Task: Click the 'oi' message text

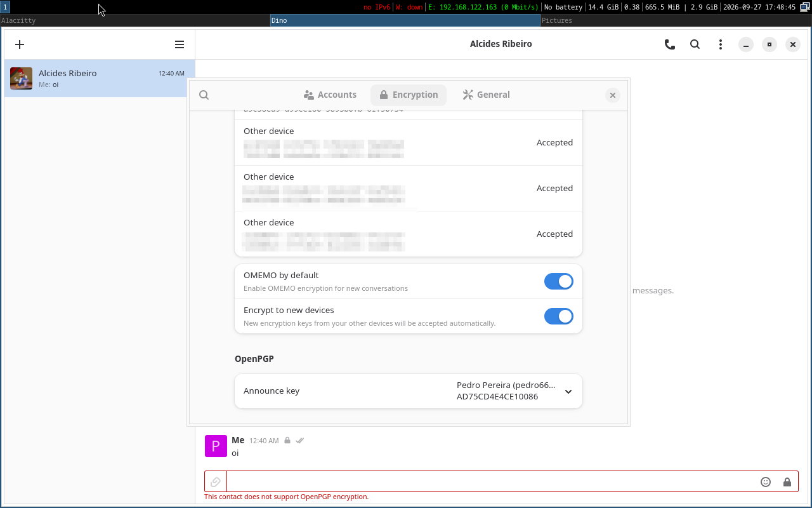Action: tap(235, 453)
